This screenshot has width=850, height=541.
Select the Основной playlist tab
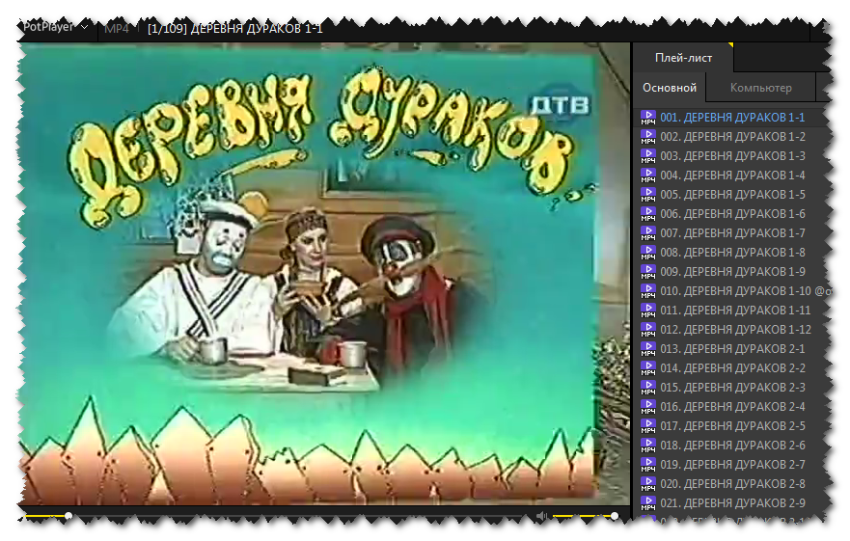click(x=669, y=88)
